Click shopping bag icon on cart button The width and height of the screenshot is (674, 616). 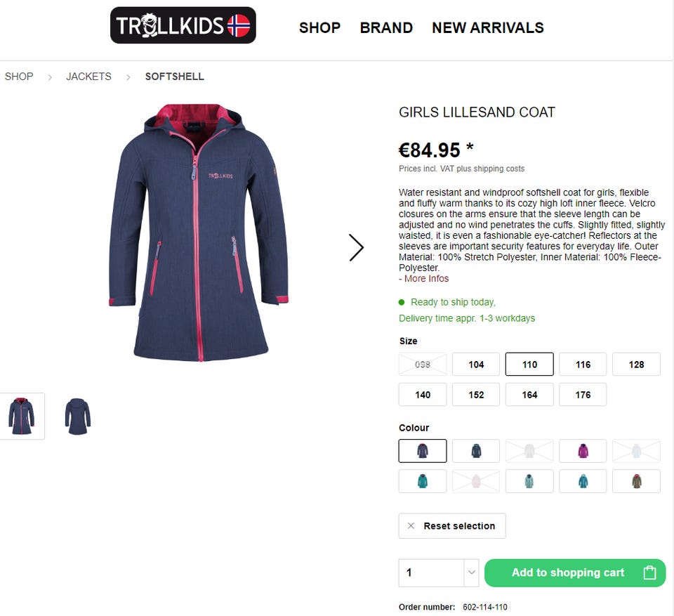(649, 572)
